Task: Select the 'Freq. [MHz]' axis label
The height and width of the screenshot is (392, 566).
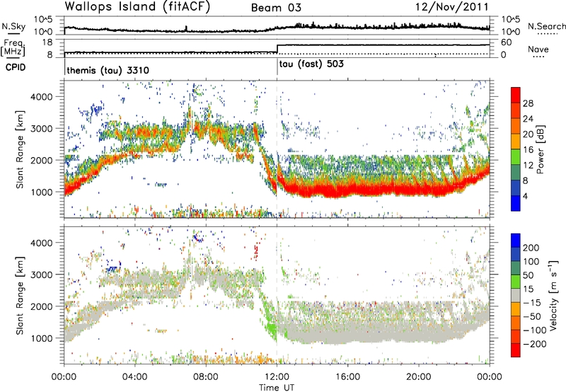Action: coord(13,47)
